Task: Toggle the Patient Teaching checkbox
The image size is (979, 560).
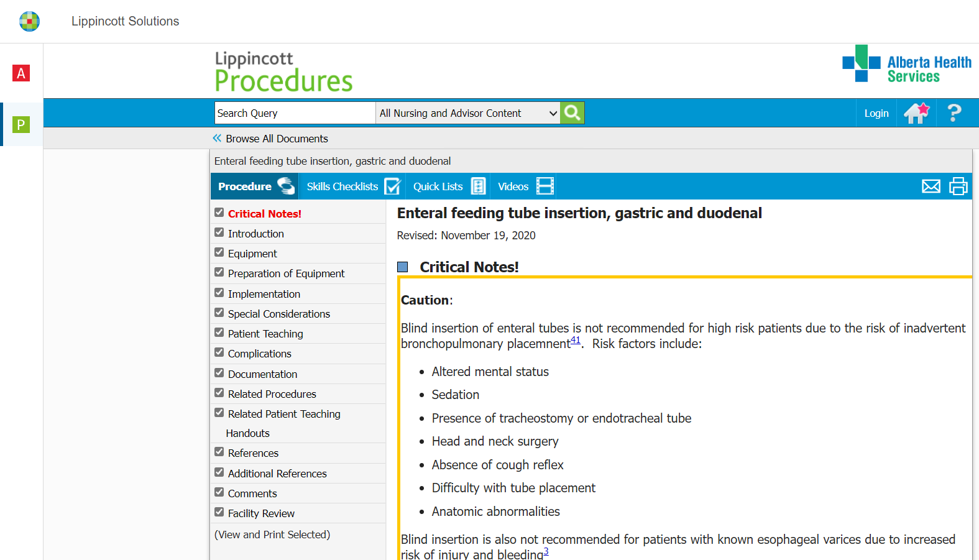Action: pyautogui.click(x=219, y=333)
